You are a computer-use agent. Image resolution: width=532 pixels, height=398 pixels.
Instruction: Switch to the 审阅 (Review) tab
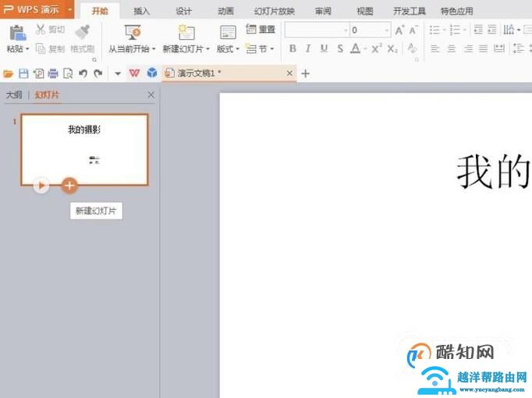tap(323, 11)
